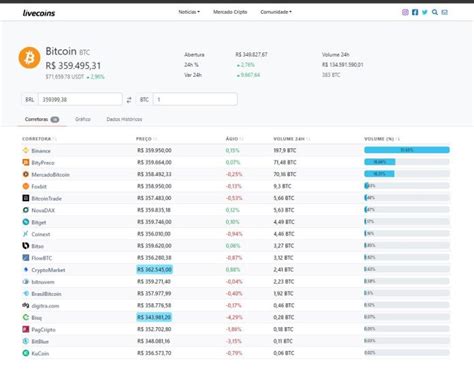Click the Bitcoin price R$ 359.495,31
Screen dimensions: 474x370
[73, 66]
